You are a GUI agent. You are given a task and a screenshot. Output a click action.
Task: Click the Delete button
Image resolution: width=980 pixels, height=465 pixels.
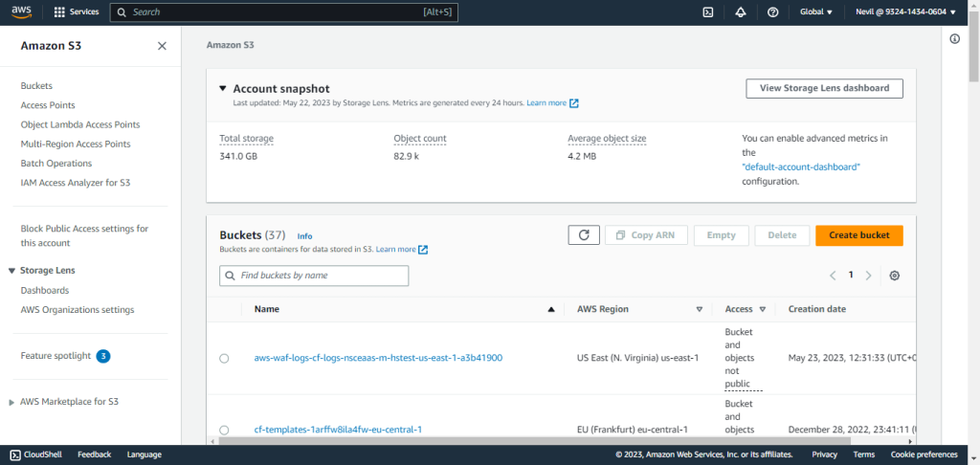pos(782,235)
